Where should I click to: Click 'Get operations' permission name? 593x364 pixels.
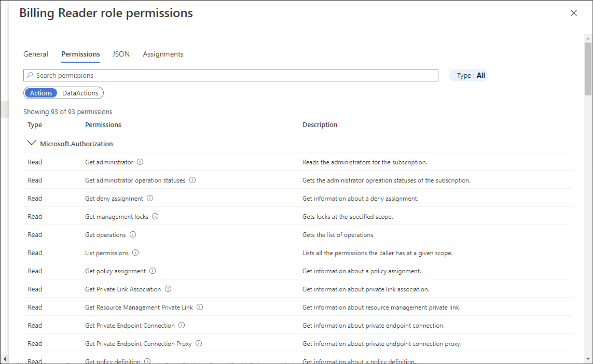(x=105, y=235)
